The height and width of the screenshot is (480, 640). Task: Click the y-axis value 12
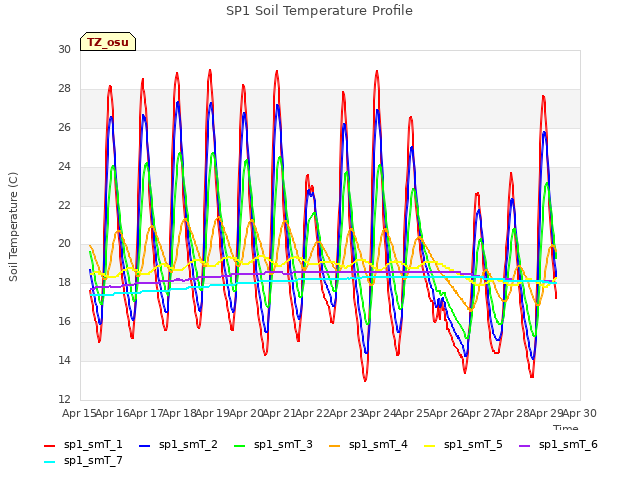tap(64, 399)
